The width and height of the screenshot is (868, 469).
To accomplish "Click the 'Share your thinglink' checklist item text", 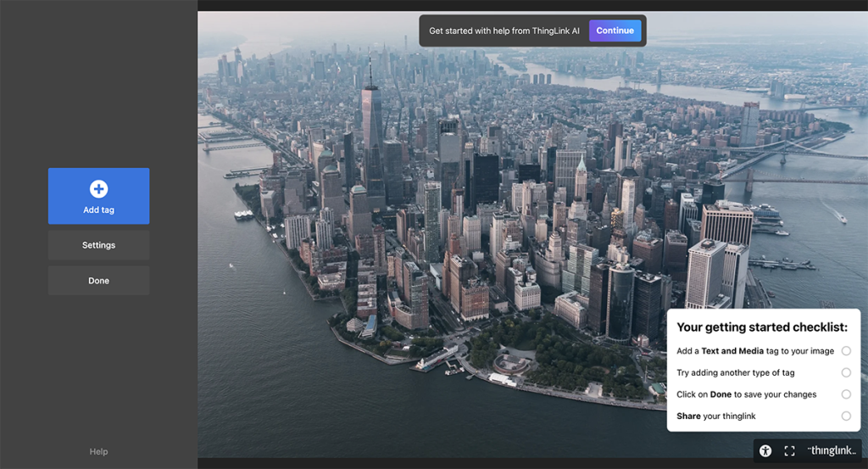I will (x=715, y=416).
